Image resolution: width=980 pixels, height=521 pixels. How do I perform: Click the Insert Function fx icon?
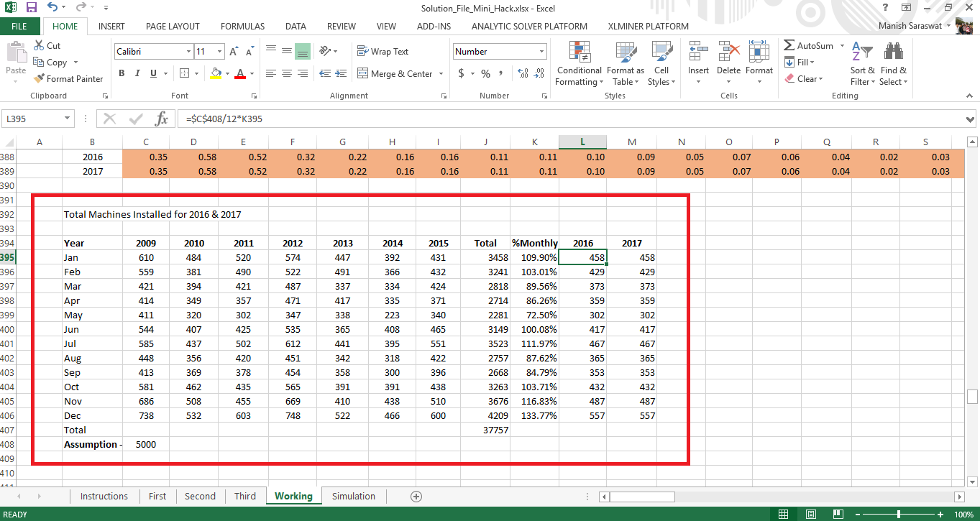click(x=162, y=119)
